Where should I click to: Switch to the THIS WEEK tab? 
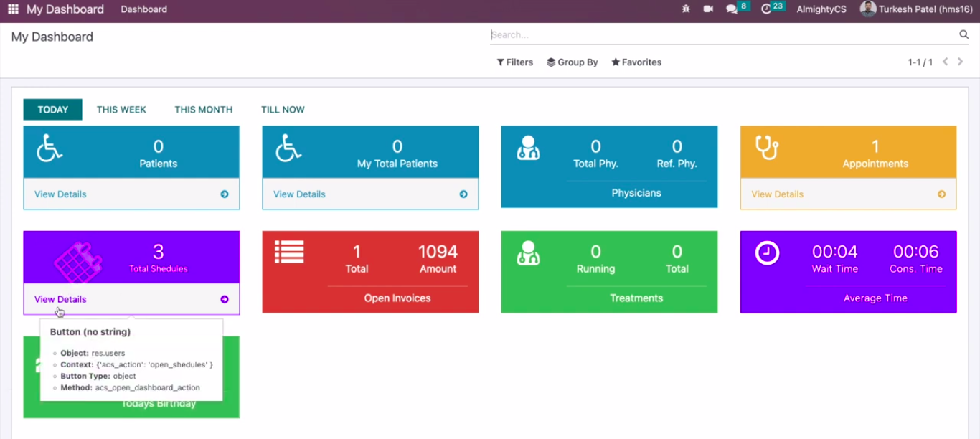(121, 110)
